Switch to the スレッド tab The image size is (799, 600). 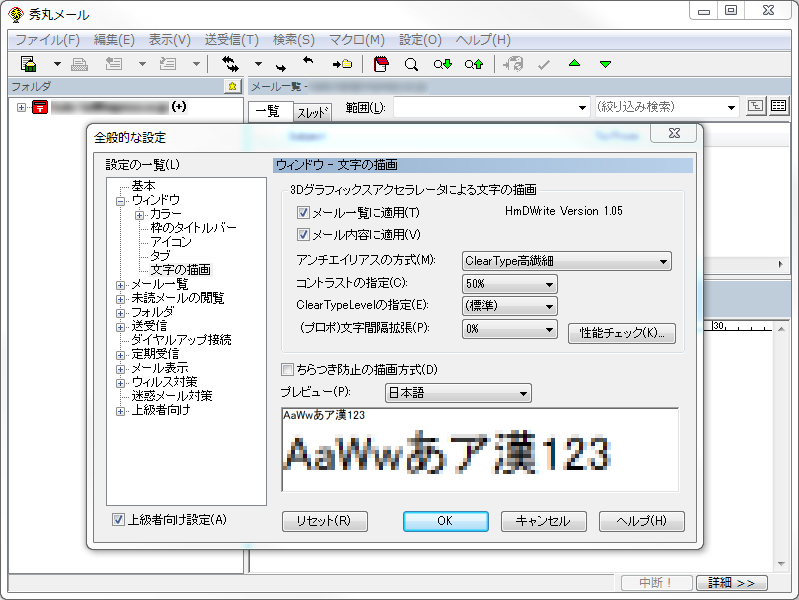click(312, 112)
